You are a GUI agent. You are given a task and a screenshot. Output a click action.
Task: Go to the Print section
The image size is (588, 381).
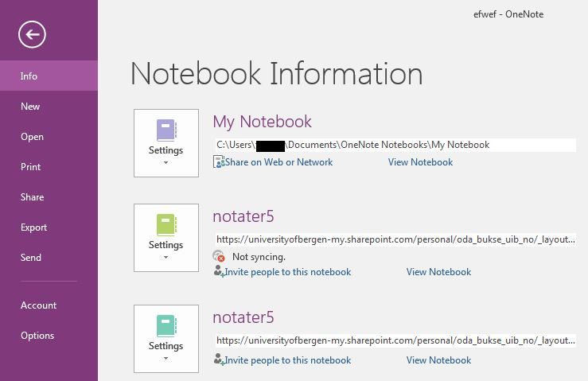pyautogui.click(x=30, y=167)
